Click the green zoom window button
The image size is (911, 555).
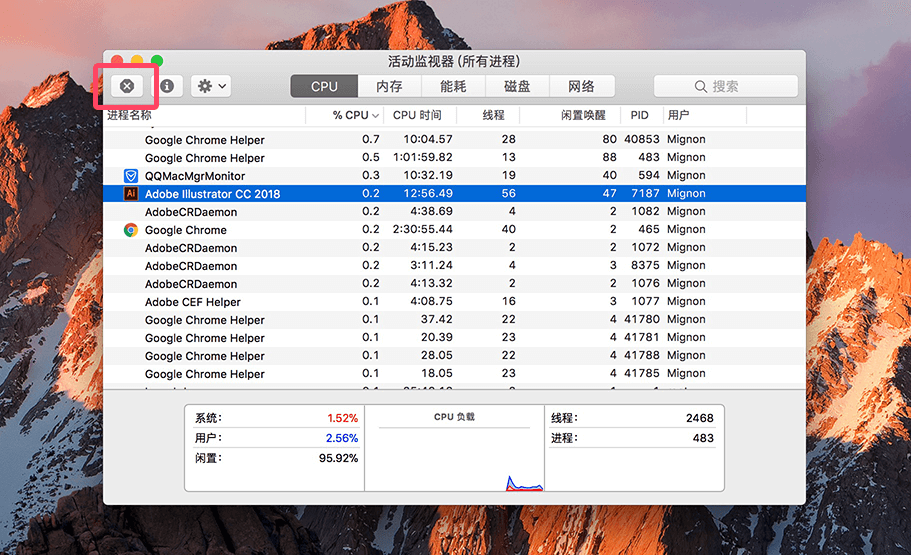(157, 60)
